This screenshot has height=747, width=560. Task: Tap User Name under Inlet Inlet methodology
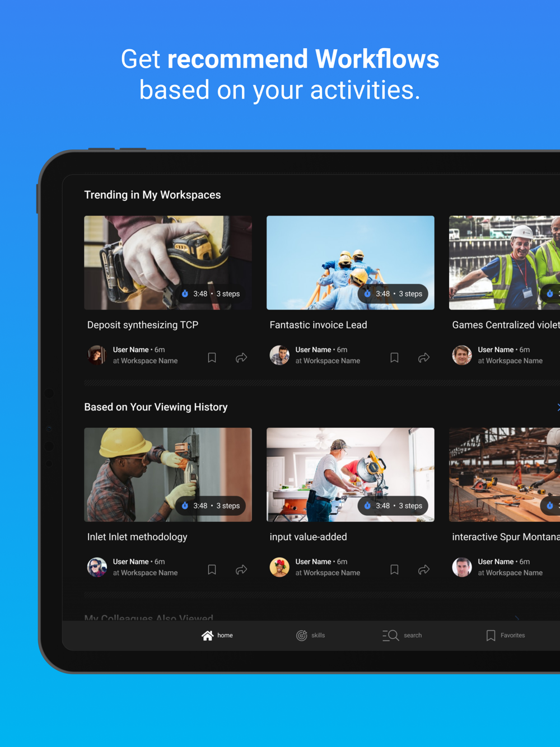point(130,562)
